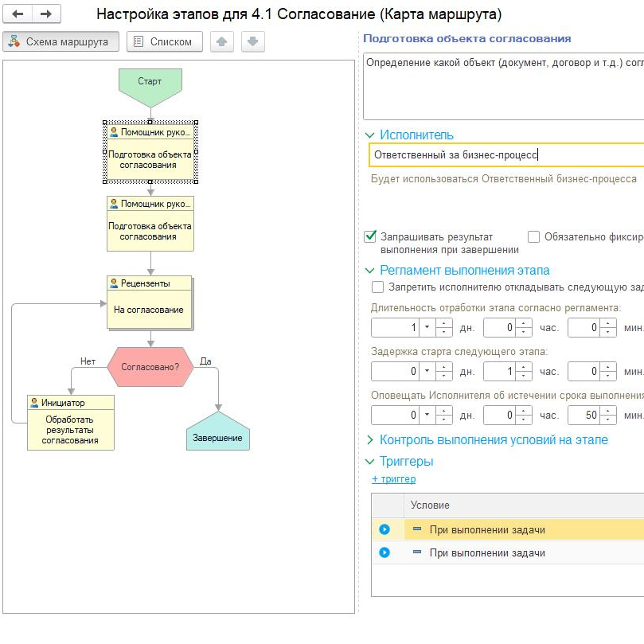Click the + триггер link
The height and width of the screenshot is (644, 644).
393,479
